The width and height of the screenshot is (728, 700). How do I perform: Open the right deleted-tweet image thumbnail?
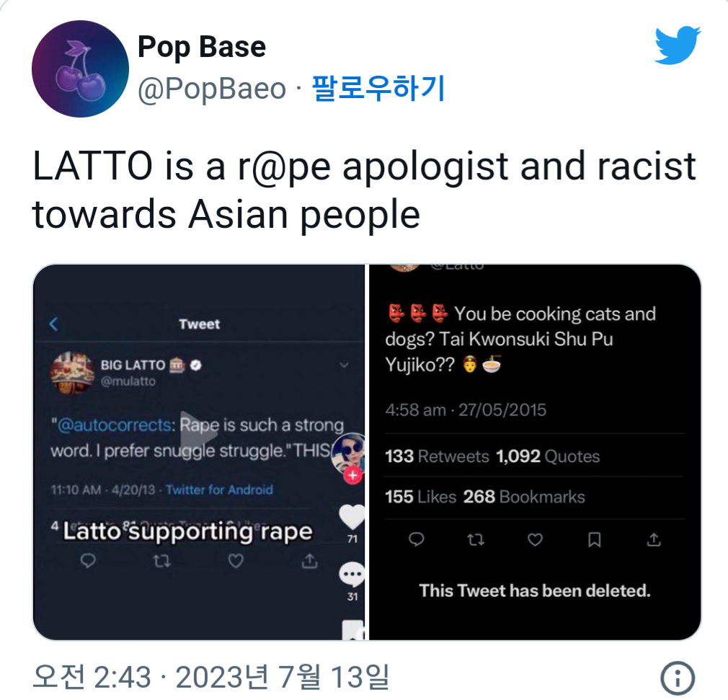pyautogui.click(x=535, y=453)
